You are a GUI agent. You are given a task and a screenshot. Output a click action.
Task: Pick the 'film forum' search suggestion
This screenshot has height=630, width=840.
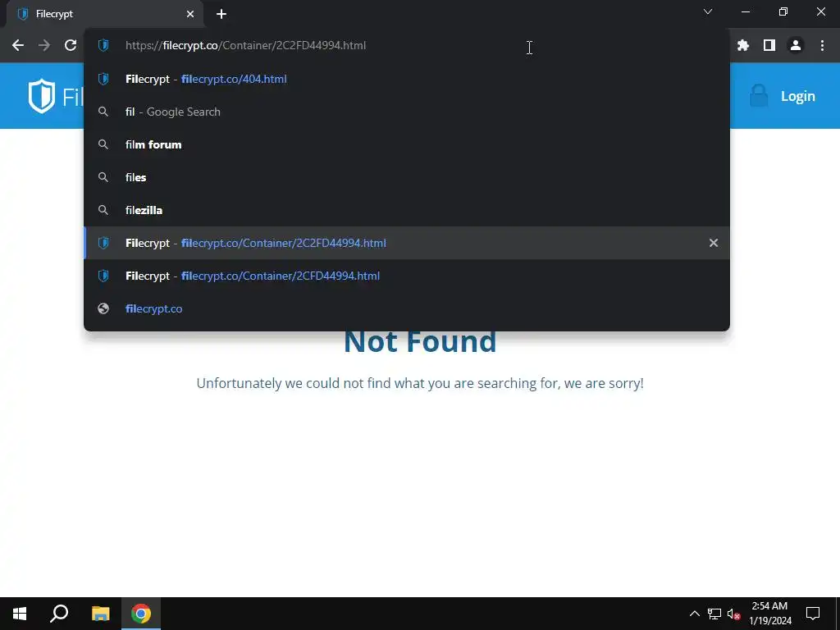407,144
